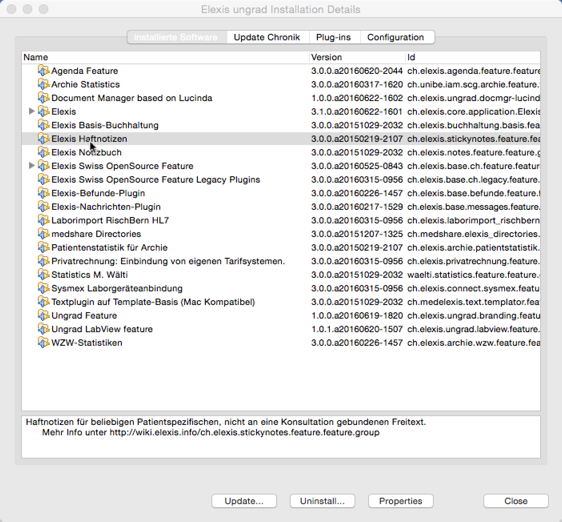Click the id waelti.statistics.feature cell
Image resolution: width=562 pixels, height=522 pixels.
pyautogui.click(x=473, y=275)
